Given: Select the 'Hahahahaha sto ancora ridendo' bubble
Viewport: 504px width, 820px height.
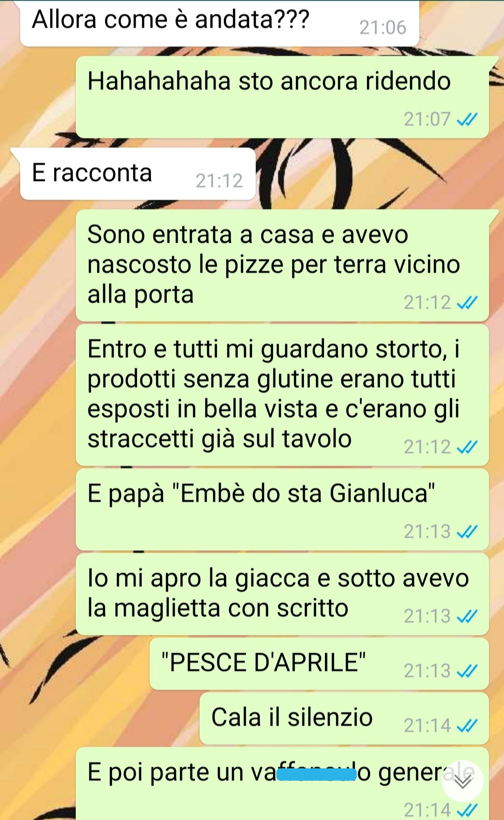Looking at the screenshot, I should (x=282, y=97).
